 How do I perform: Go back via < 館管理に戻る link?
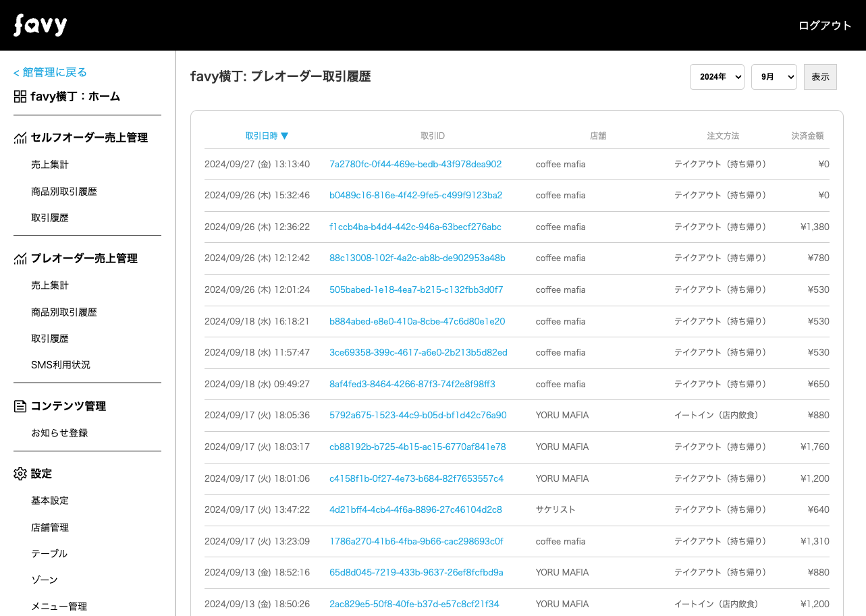[50, 72]
